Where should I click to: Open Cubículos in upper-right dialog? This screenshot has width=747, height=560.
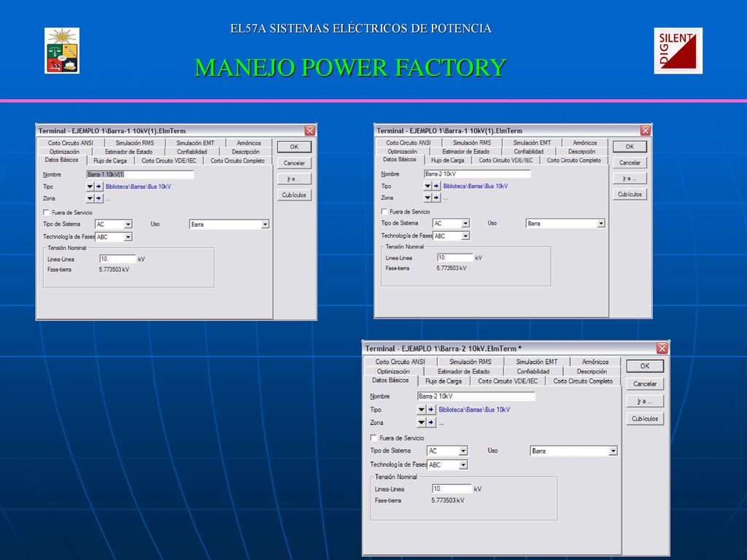pyautogui.click(x=630, y=194)
